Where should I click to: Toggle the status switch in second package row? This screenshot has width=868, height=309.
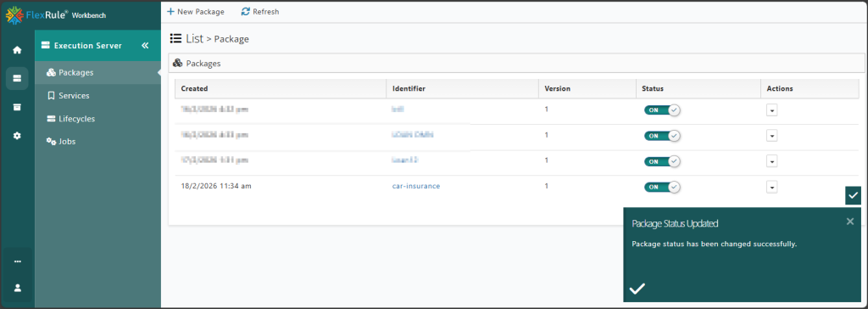click(x=662, y=135)
